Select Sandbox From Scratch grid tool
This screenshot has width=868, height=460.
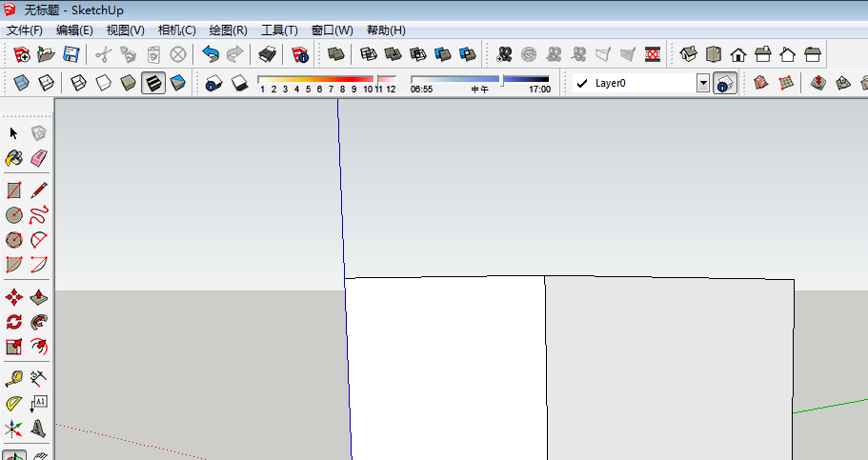pyautogui.click(x=785, y=83)
